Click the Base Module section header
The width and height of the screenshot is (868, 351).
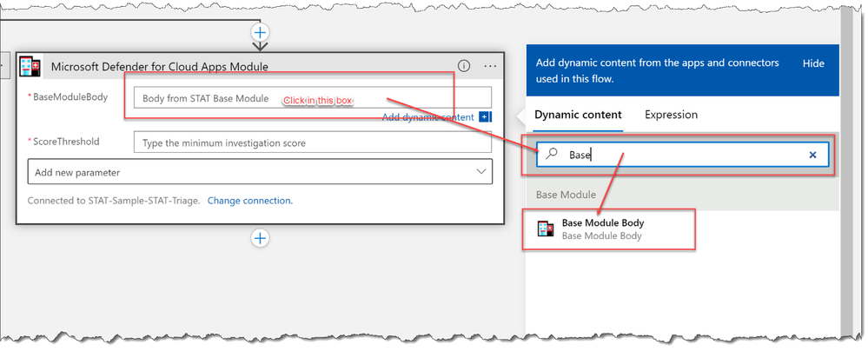682,195
